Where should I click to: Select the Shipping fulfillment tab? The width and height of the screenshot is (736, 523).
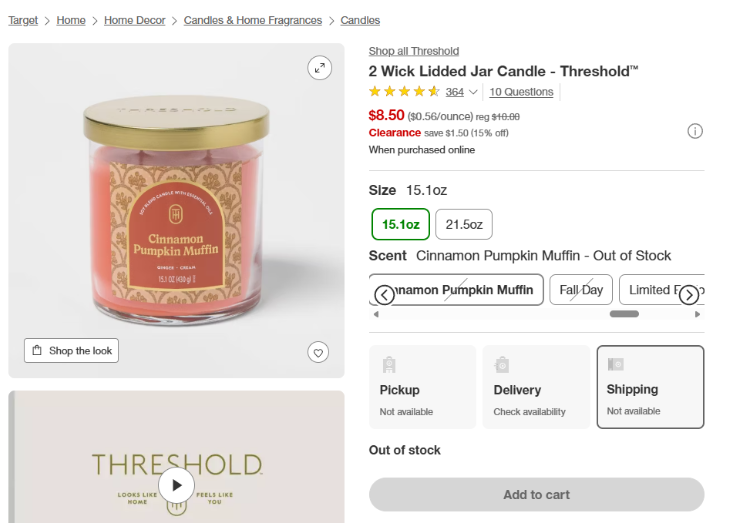click(650, 387)
